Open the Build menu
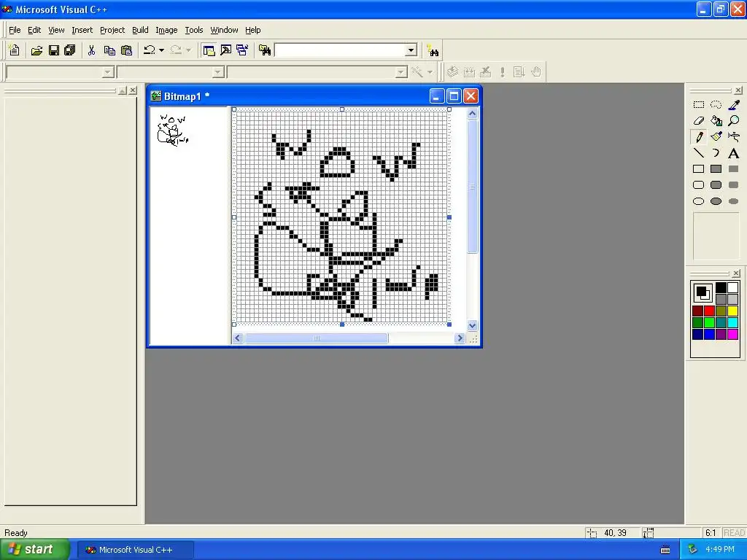747x560 pixels. click(x=140, y=30)
